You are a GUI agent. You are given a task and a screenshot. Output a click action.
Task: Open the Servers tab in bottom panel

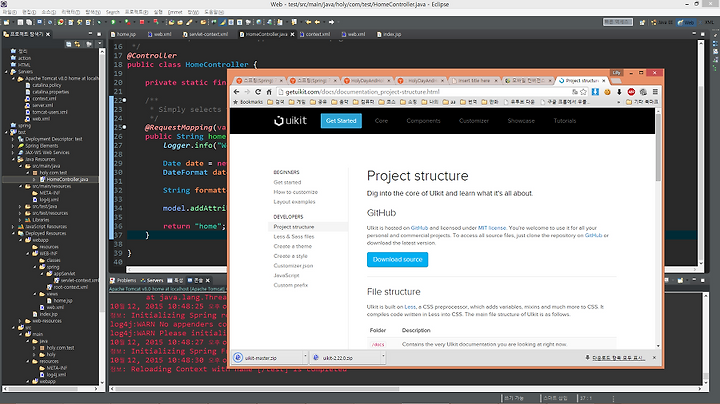(152, 281)
